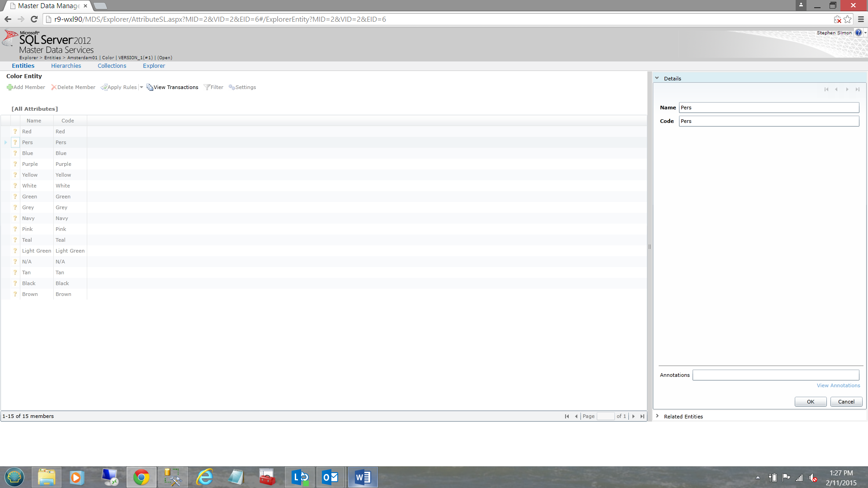Click the vertical panel splitter handle
This screenshot has height=488, width=868.
tap(650, 247)
